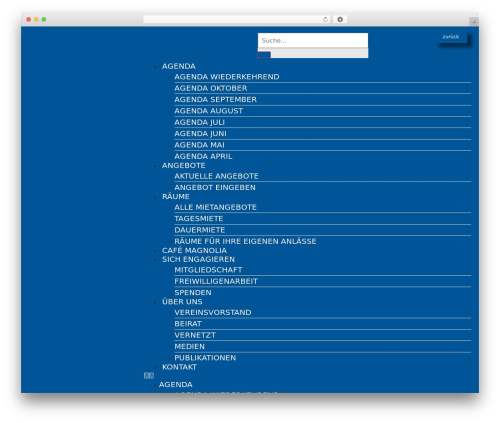
Task: Open a new browser tab with plus button
Action: click(474, 22)
